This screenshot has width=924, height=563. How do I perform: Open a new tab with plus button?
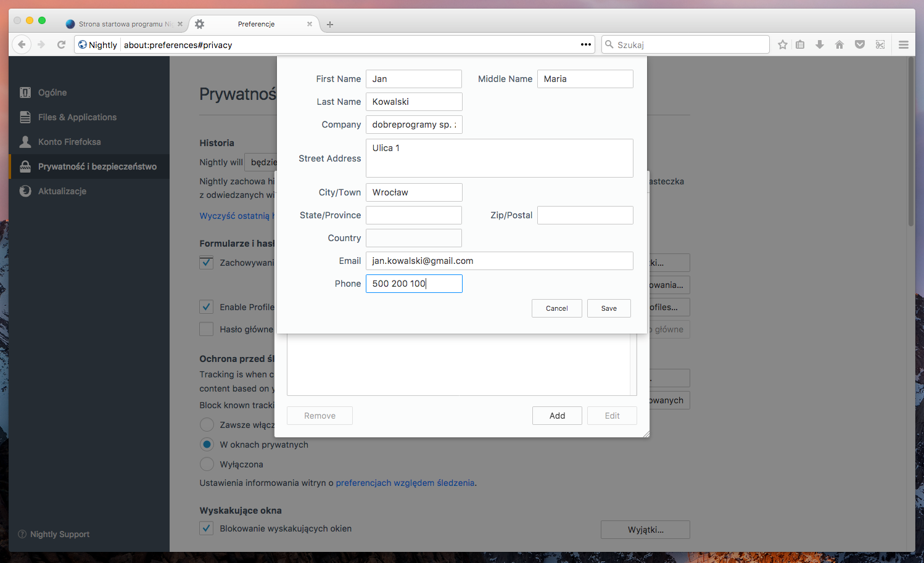(x=330, y=25)
